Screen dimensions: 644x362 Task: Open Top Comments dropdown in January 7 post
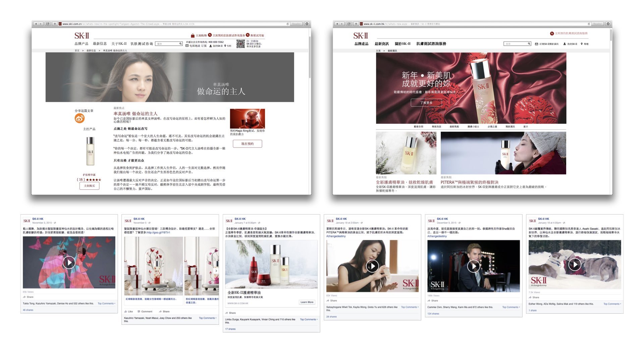coord(309,319)
